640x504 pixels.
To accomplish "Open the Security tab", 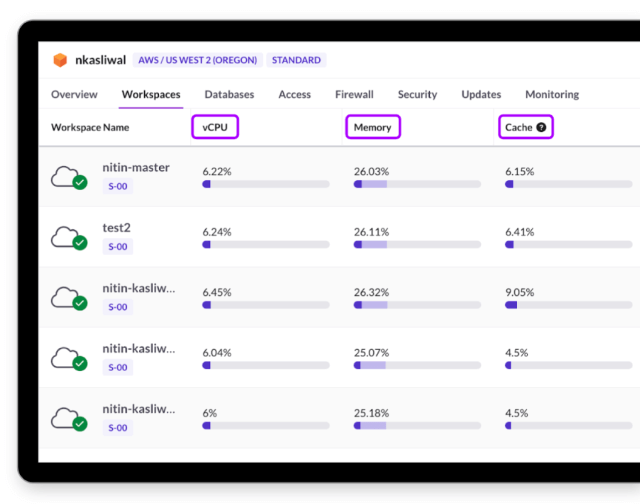I will point(418,94).
